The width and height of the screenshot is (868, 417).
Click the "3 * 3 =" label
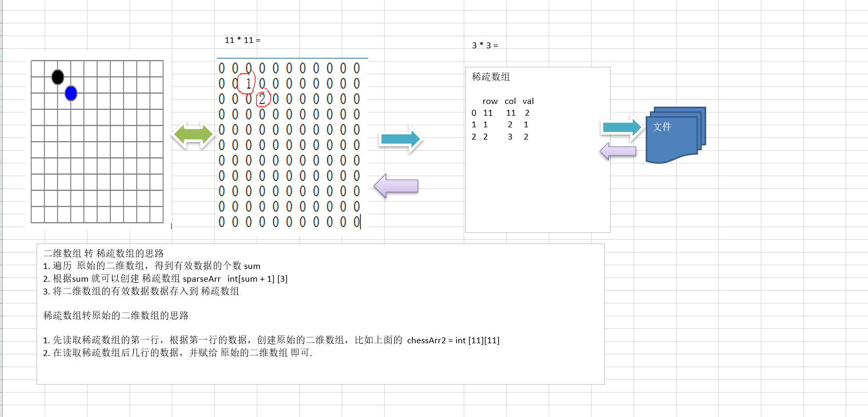click(485, 46)
